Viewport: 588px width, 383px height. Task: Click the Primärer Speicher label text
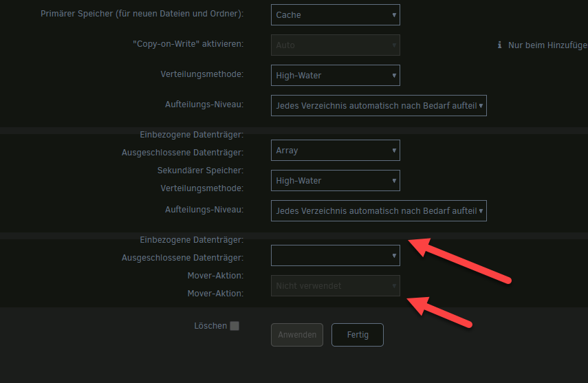[142, 14]
